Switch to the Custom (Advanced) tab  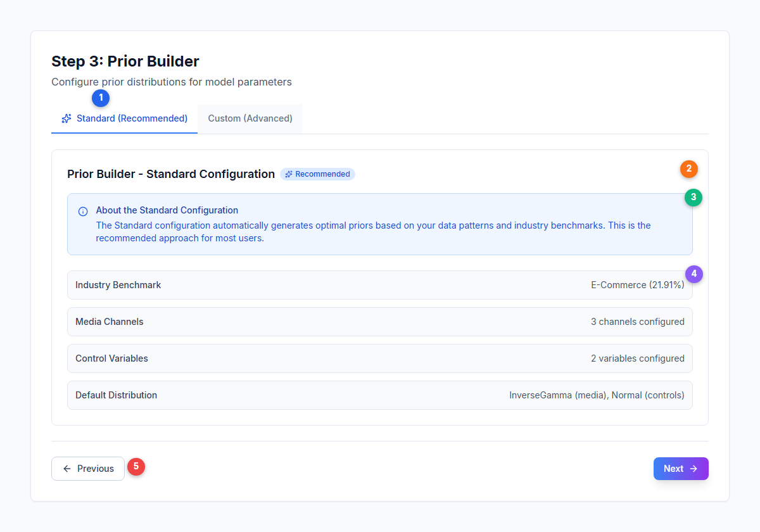tap(250, 119)
